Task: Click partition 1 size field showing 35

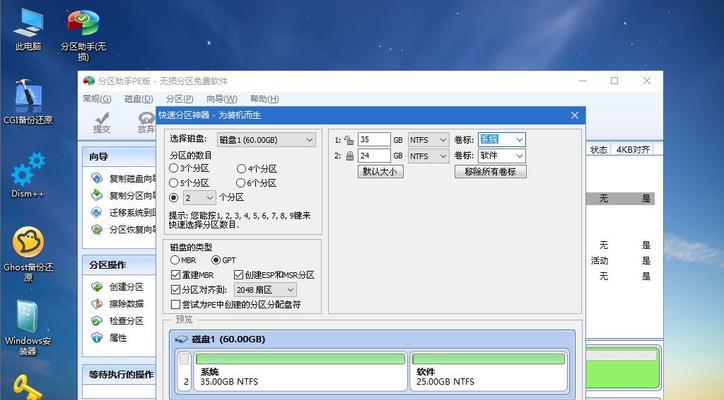Action: point(374,139)
